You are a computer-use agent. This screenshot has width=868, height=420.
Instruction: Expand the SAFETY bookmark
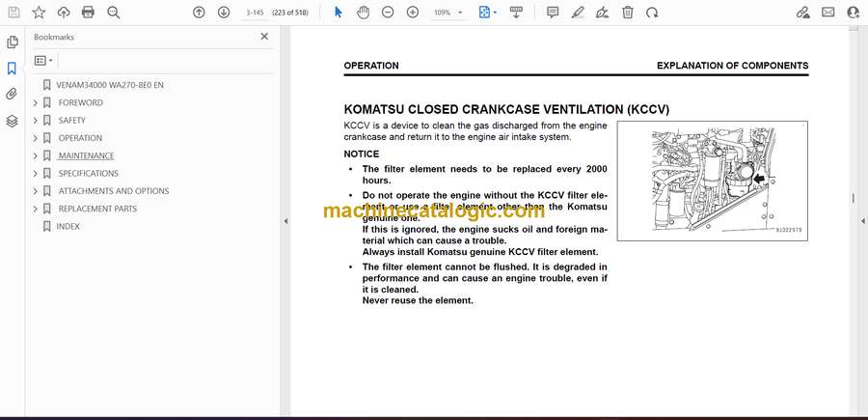coord(35,121)
